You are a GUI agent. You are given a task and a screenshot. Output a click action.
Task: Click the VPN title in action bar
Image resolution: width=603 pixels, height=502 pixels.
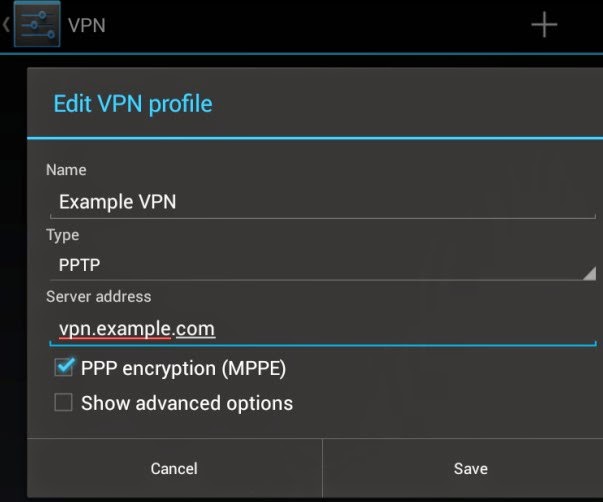(87, 25)
